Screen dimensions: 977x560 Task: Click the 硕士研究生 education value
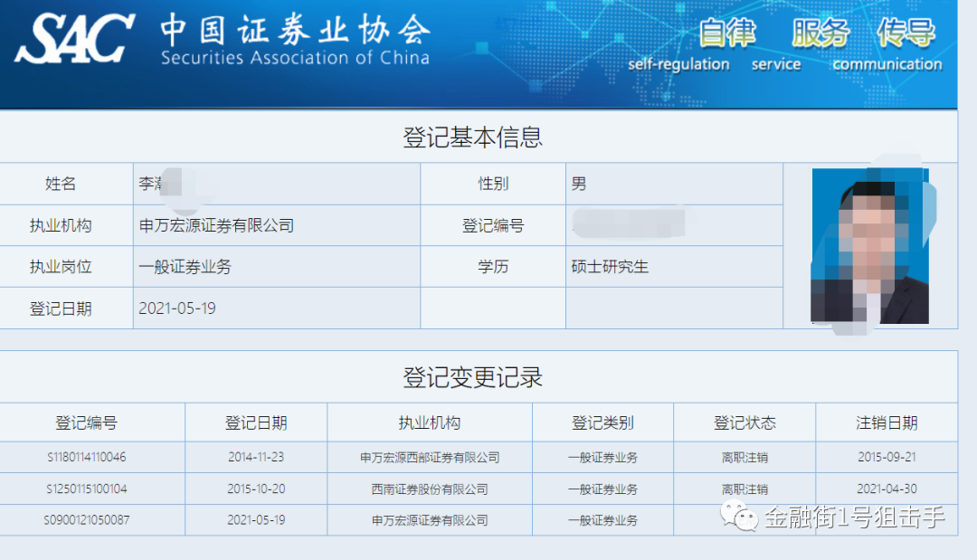(x=610, y=267)
